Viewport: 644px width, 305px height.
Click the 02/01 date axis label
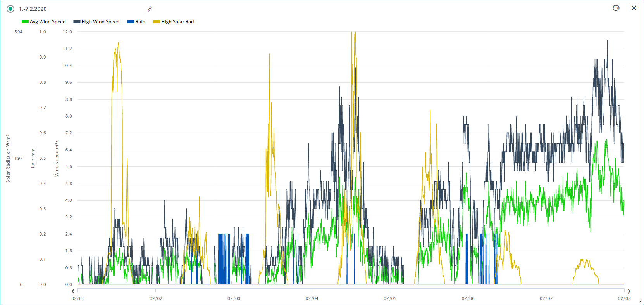pyautogui.click(x=78, y=298)
